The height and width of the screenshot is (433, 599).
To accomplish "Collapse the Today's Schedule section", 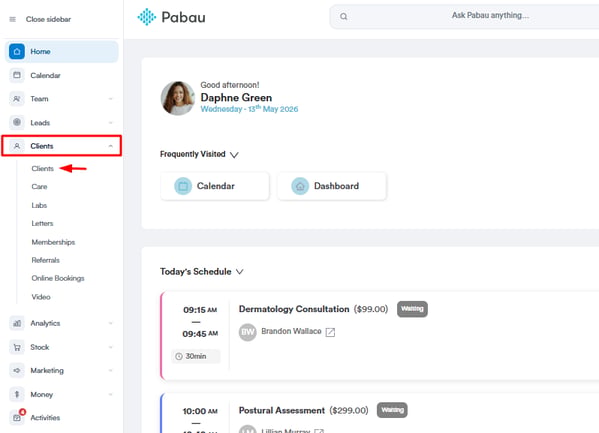I will click(x=240, y=272).
